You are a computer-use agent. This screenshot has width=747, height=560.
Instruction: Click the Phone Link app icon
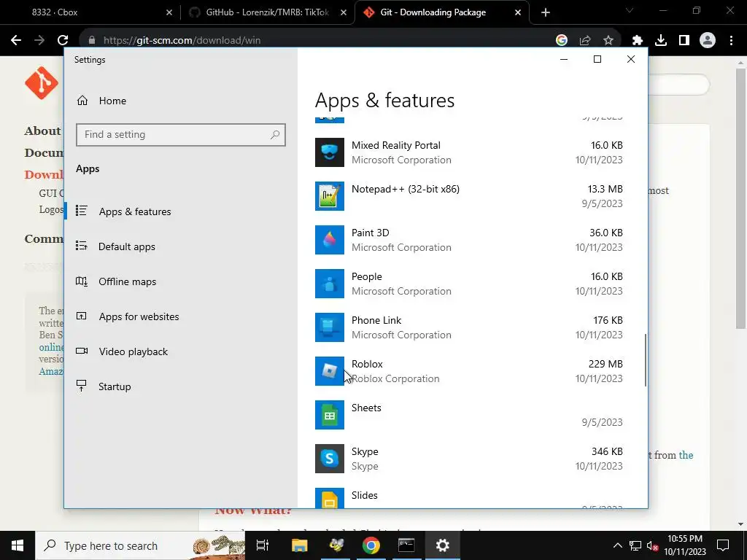(x=329, y=327)
